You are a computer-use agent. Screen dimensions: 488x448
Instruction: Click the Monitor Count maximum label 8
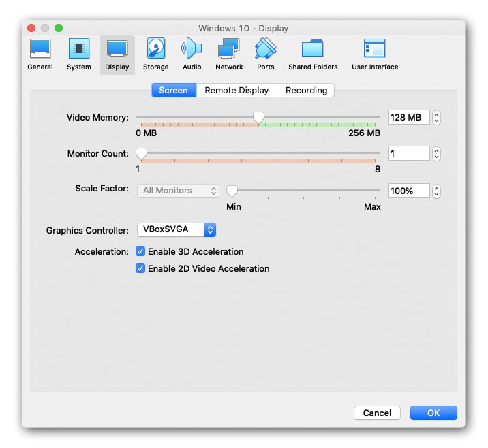[377, 169]
